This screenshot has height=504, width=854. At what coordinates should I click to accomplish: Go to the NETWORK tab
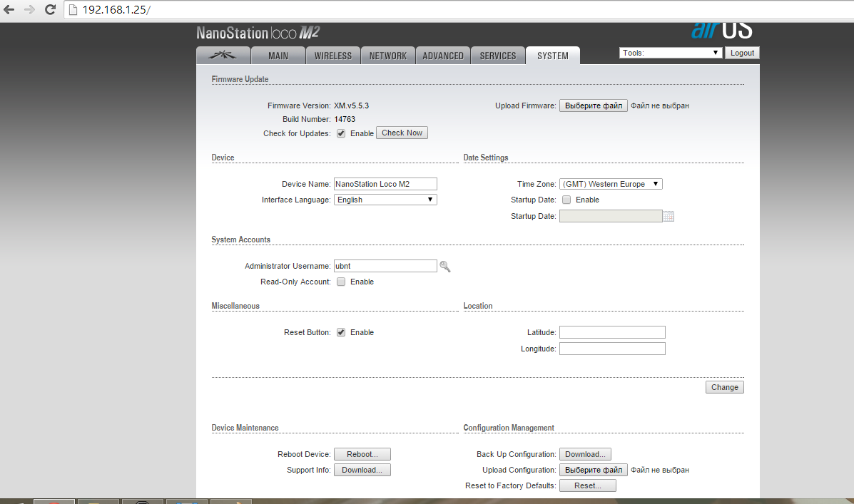388,56
